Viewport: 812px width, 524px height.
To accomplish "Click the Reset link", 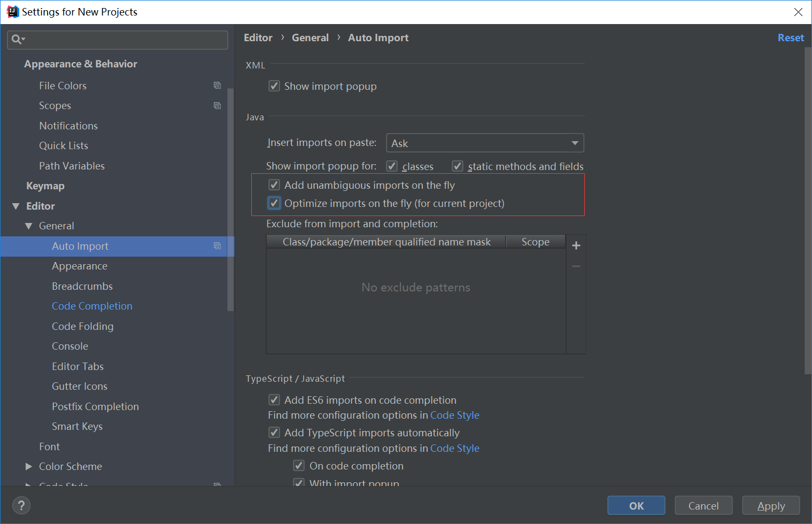I will pos(791,37).
